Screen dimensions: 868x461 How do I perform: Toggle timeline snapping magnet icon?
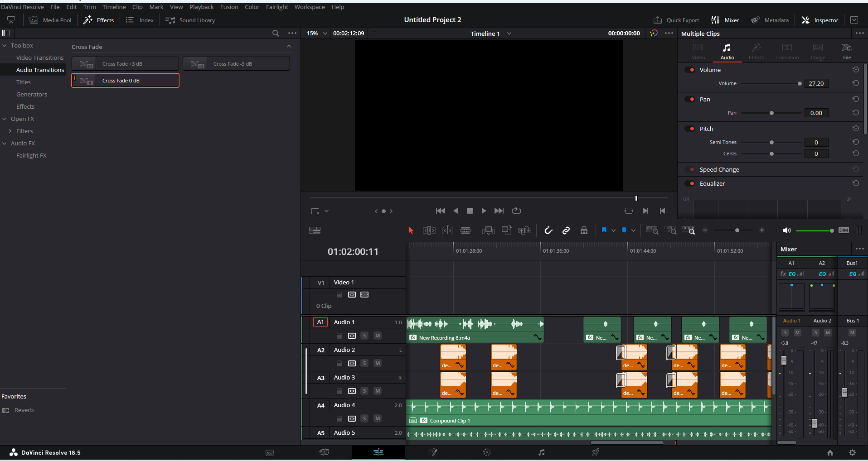click(x=548, y=230)
